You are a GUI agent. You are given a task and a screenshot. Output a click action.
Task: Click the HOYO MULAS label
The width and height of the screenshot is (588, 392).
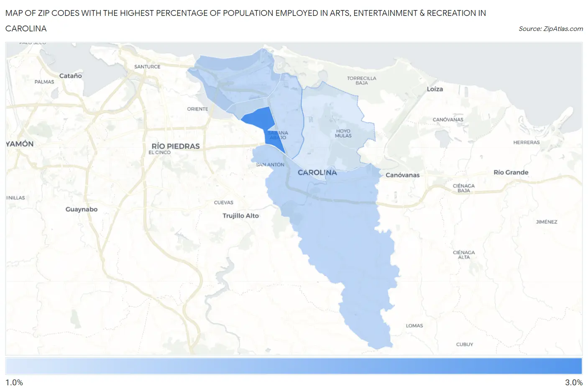point(343,133)
